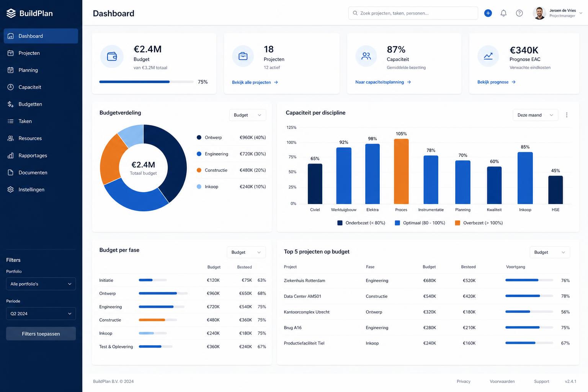The height and width of the screenshot is (392, 588).
Task: Click the wallet icon on Budget card
Action: coord(112,56)
